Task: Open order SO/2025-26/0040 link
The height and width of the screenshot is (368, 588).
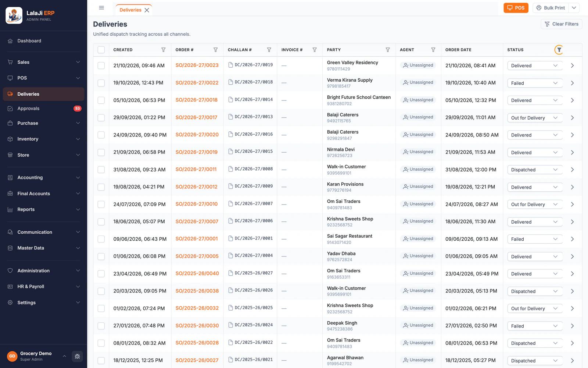Action: point(197,273)
